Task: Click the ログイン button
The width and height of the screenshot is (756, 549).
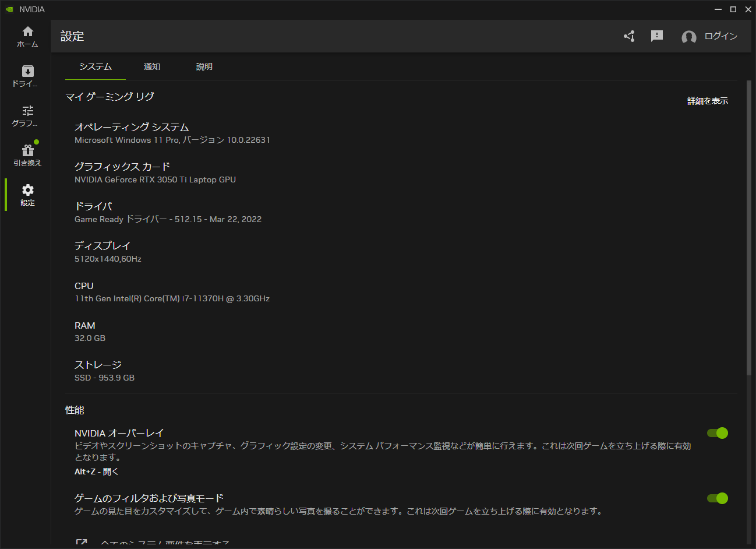Action: pyautogui.click(x=720, y=36)
